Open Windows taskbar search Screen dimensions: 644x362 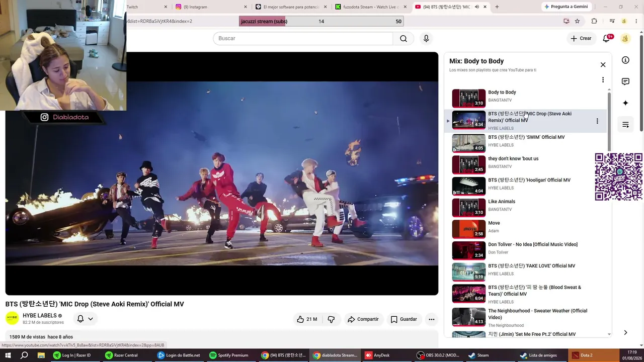[x=24, y=355]
